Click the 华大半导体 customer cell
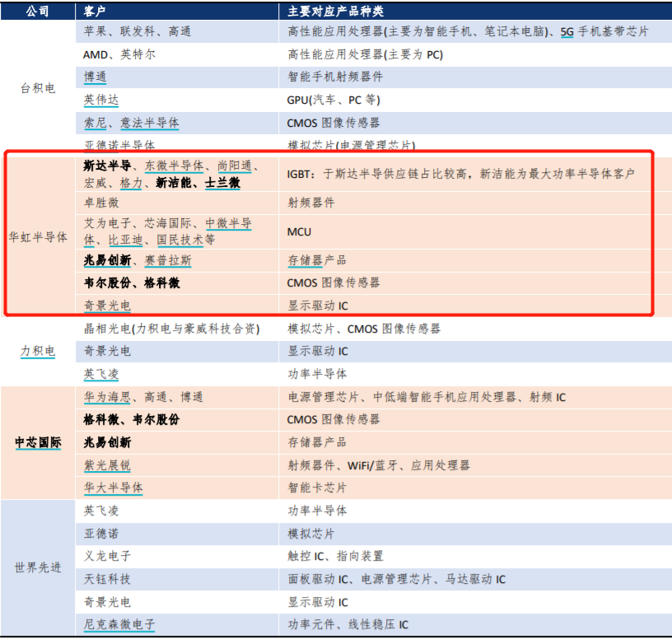 tap(177, 487)
